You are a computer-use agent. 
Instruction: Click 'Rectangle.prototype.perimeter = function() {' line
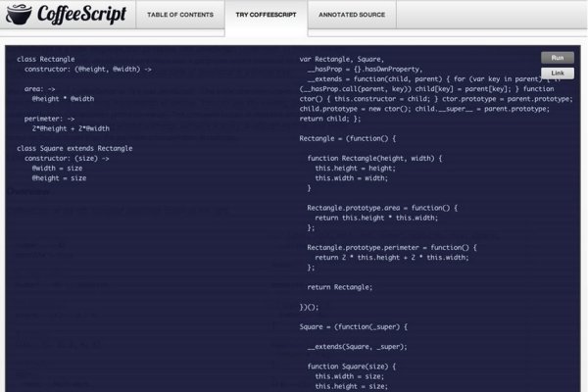click(x=392, y=248)
